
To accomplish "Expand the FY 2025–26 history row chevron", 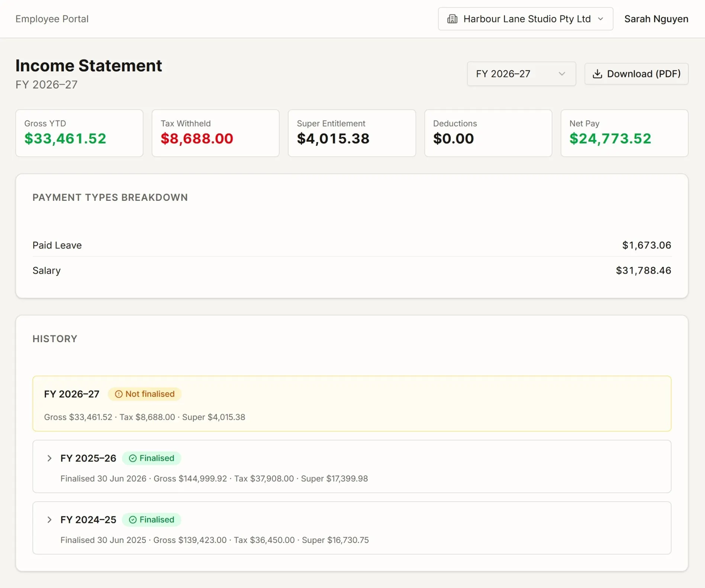I will (49, 458).
